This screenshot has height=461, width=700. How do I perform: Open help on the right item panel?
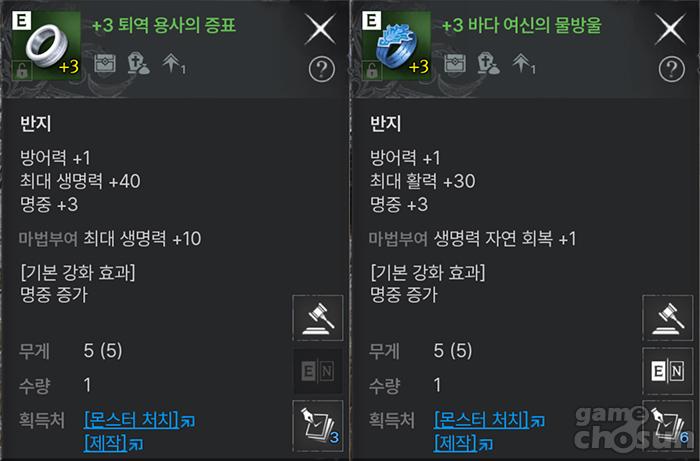coord(672,68)
